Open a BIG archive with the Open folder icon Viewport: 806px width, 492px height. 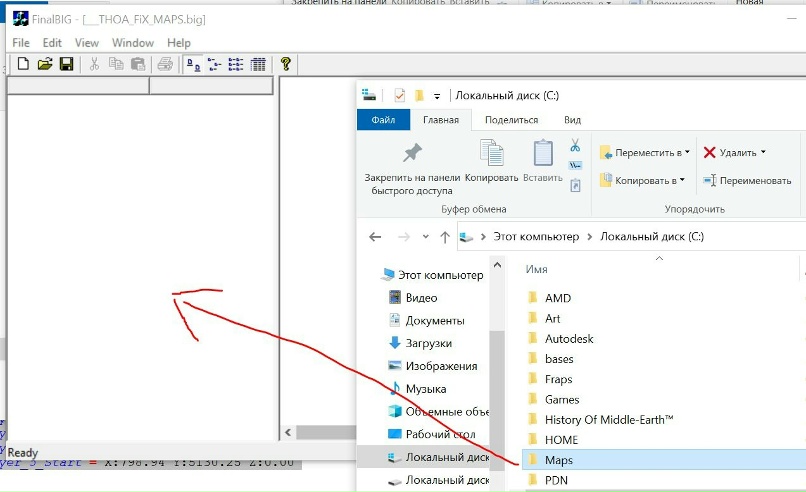[45, 64]
